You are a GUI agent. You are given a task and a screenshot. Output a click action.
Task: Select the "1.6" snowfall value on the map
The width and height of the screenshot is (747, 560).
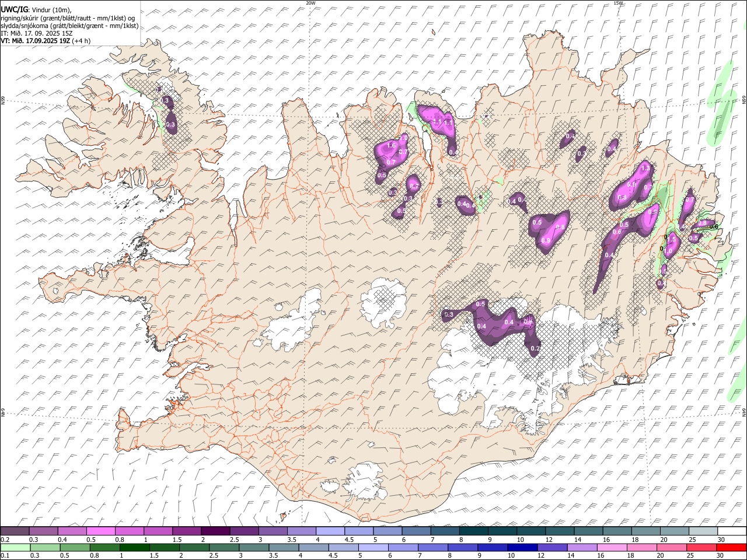click(392, 145)
